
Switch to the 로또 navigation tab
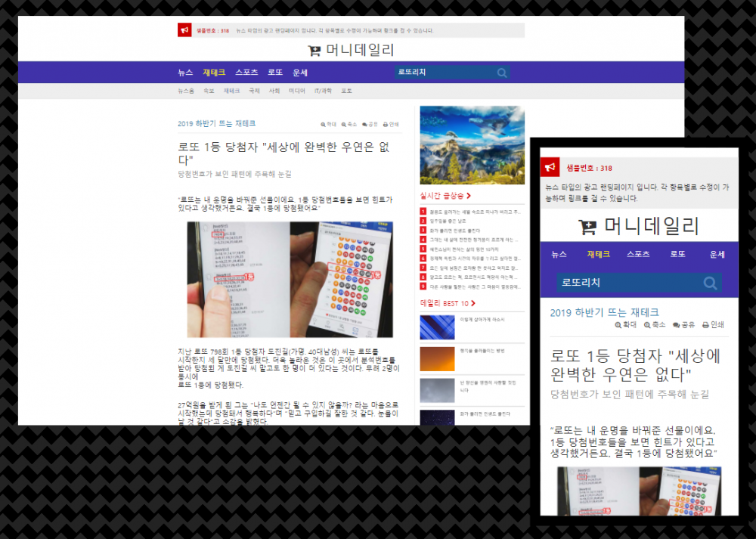(x=274, y=73)
